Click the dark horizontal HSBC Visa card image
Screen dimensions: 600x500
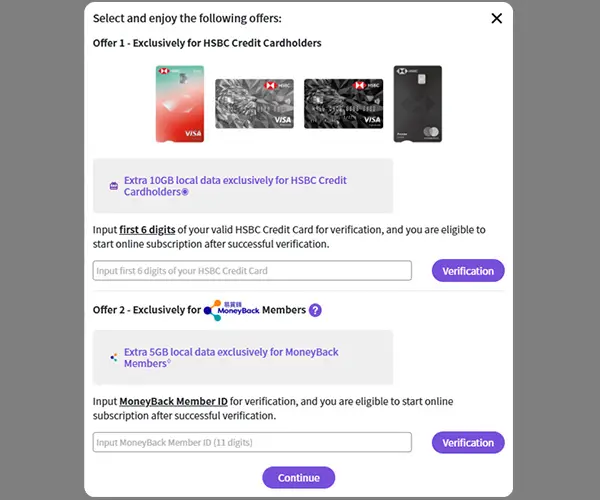click(343, 104)
